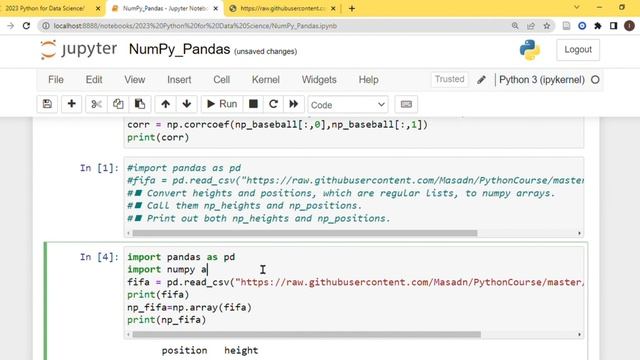Bookmark this page with the star icon
The height and width of the screenshot is (360, 640).
pos(547,26)
